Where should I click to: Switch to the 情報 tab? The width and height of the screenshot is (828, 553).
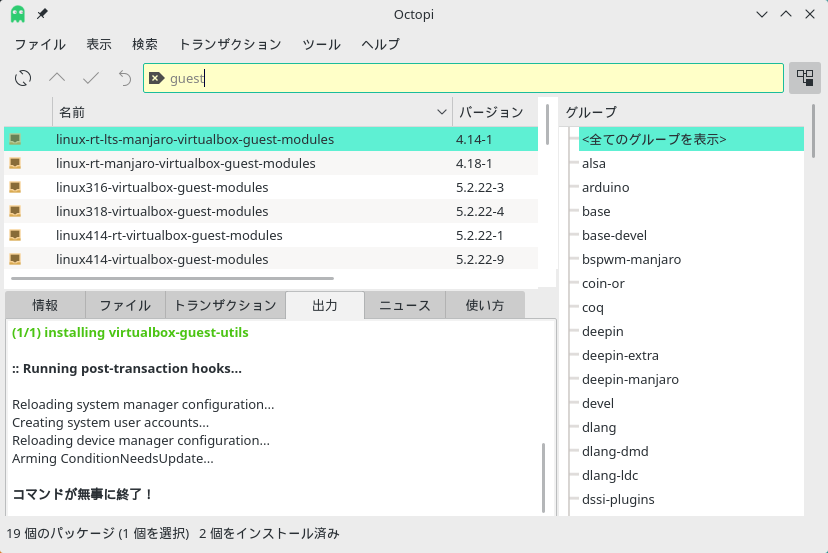pyautogui.click(x=45, y=305)
